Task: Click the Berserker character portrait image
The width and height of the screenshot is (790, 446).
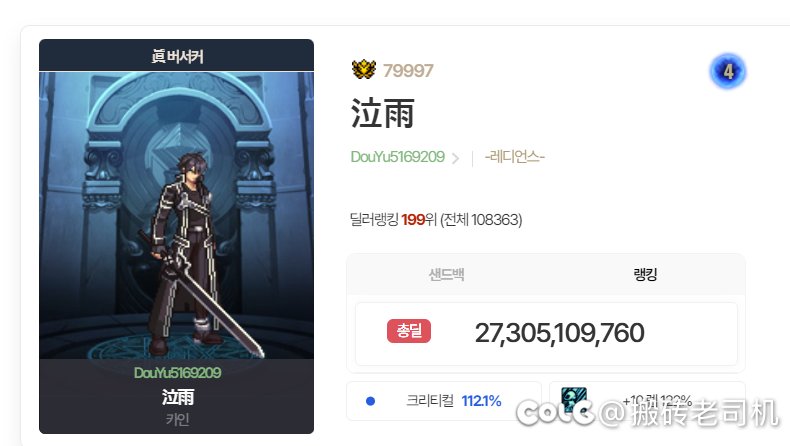Action: click(176, 215)
